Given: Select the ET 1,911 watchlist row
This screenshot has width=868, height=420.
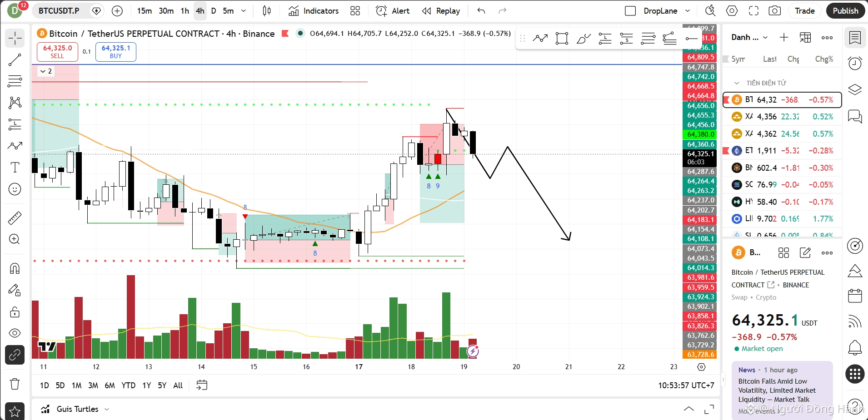Looking at the screenshot, I should click(x=783, y=151).
